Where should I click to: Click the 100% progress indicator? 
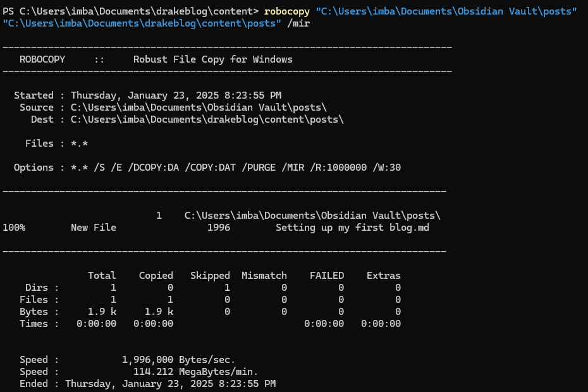tap(14, 227)
